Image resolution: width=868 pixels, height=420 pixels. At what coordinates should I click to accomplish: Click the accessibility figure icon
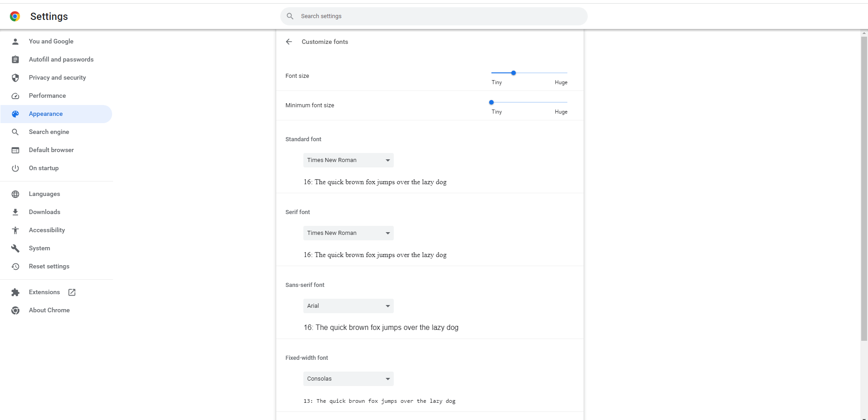15,230
